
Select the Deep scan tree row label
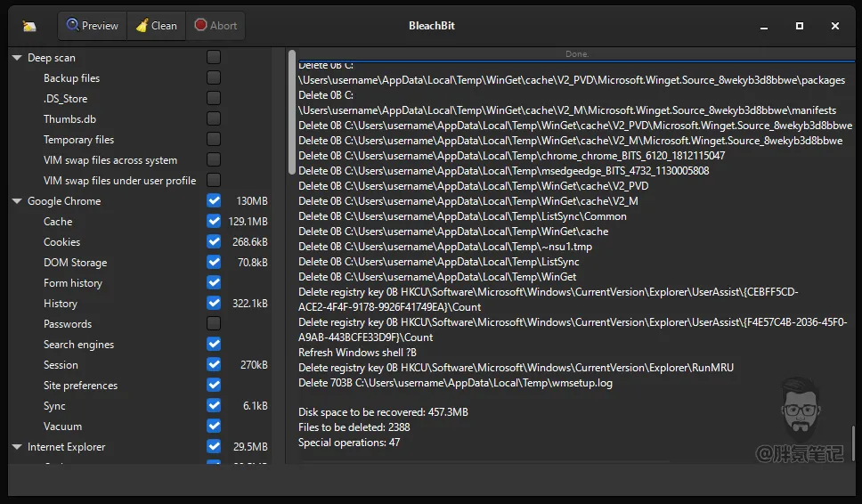52,58
